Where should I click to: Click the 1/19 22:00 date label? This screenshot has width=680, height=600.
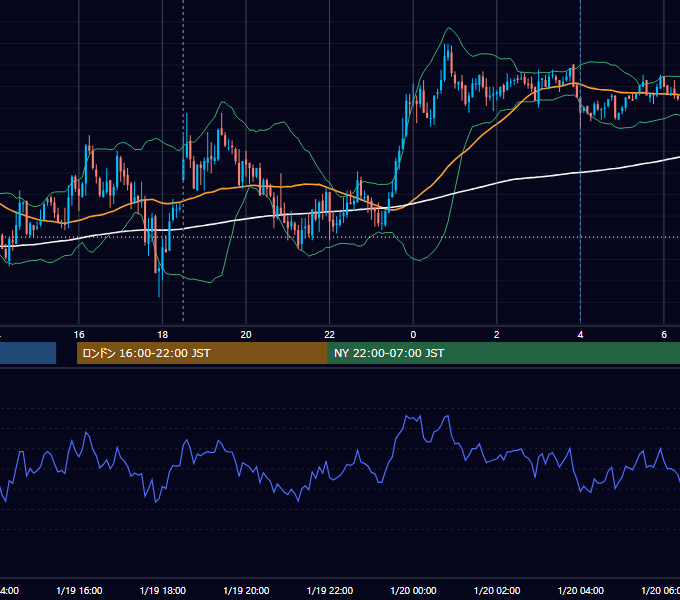click(x=330, y=590)
